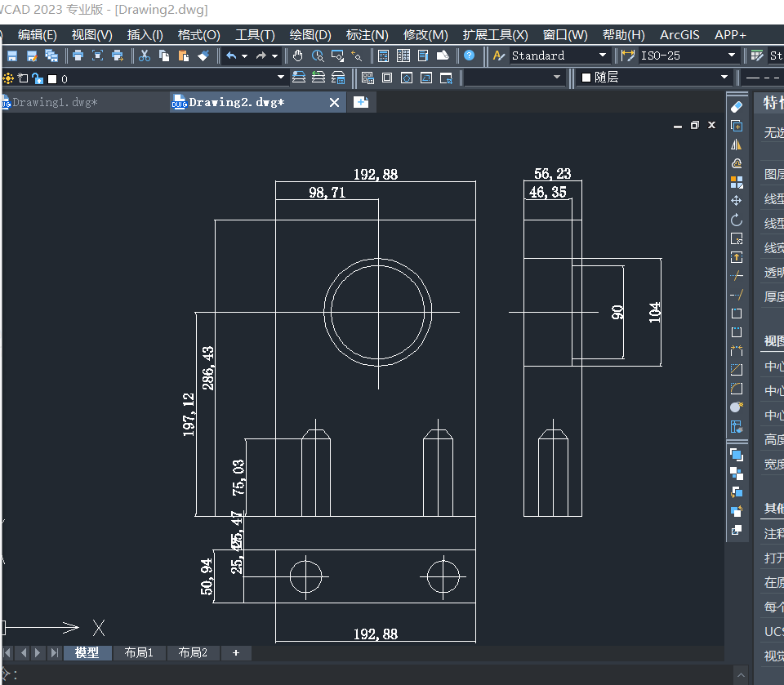Choose the Move tool icon
The image size is (784, 685).
click(x=737, y=201)
